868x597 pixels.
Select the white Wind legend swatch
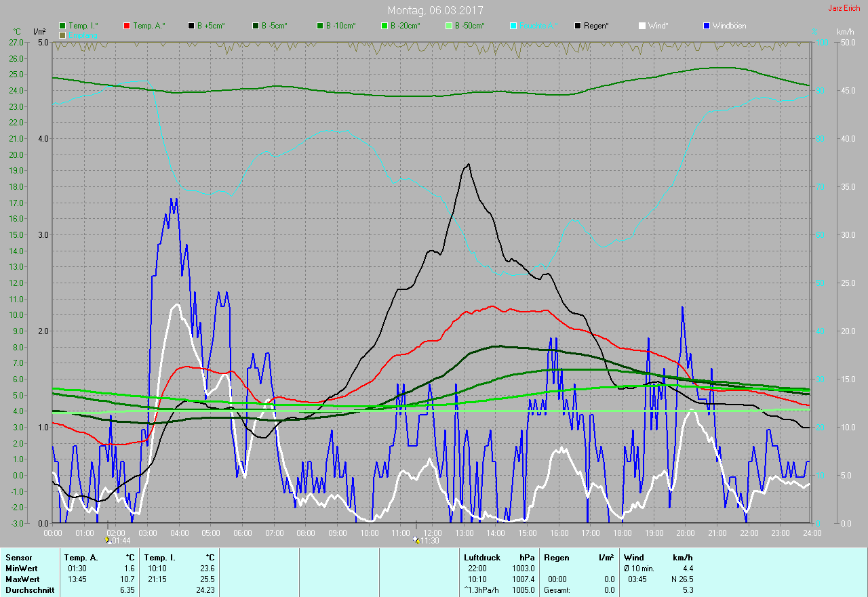click(642, 26)
